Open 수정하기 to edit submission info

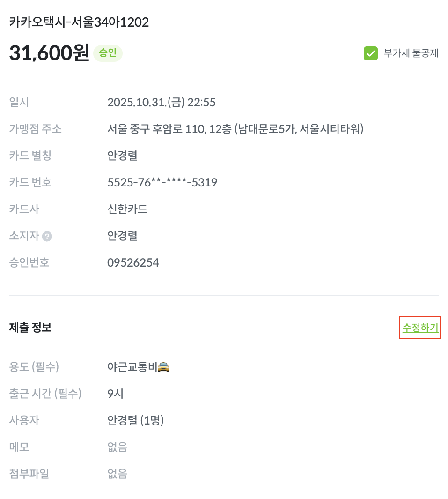click(420, 328)
